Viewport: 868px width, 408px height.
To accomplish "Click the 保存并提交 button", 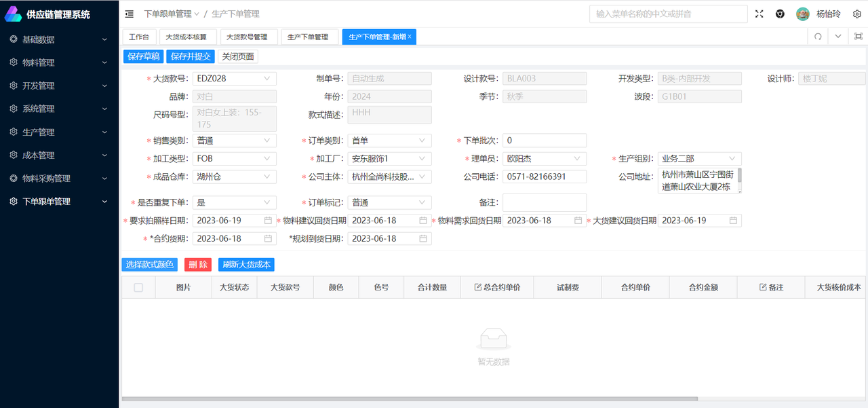I will point(191,56).
